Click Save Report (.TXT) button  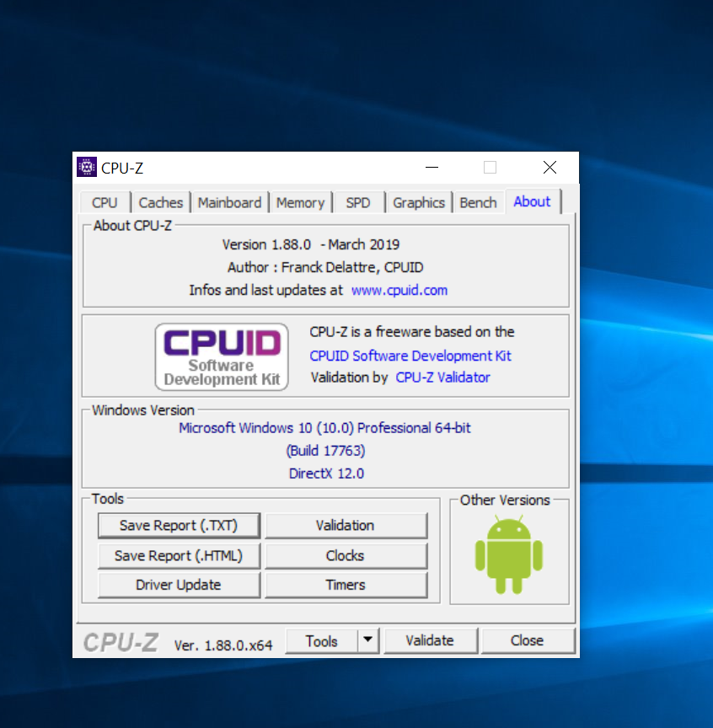(x=179, y=526)
